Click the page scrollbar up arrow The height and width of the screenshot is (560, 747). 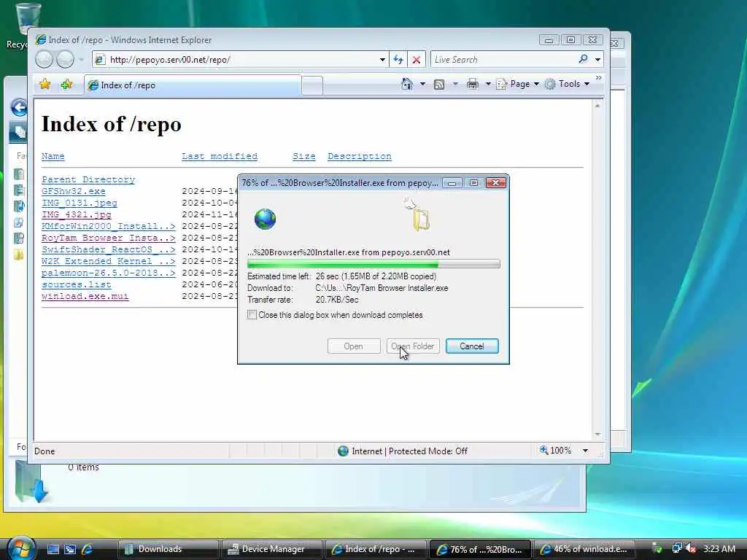pos(597,106)
